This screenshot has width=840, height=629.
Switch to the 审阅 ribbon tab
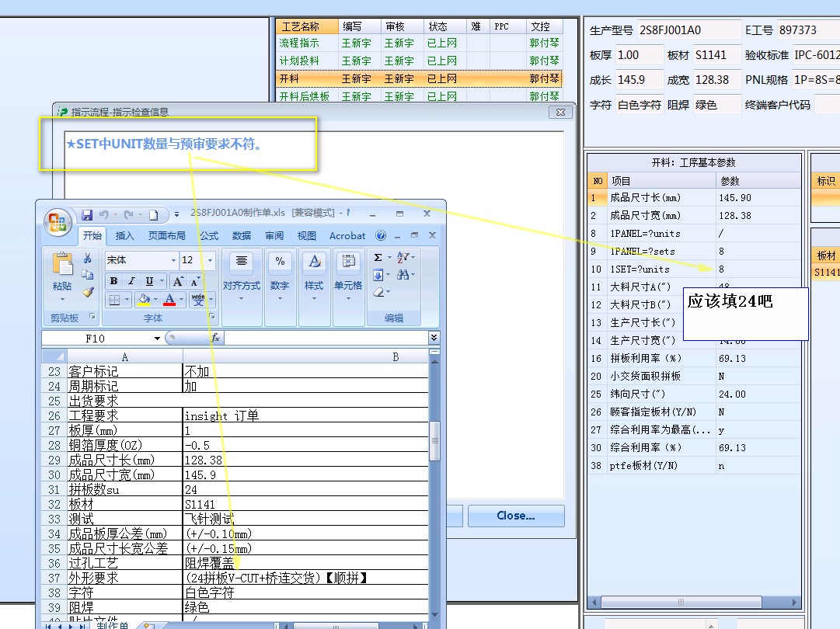pyautogui.click(x=274, y=235)
